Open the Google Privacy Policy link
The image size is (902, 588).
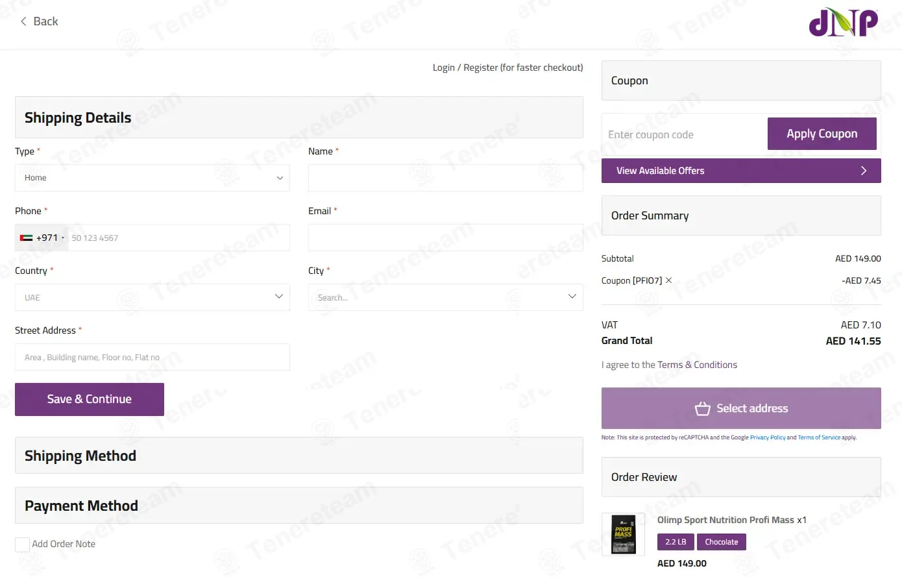pyautogui.click(x=767, y=437)
